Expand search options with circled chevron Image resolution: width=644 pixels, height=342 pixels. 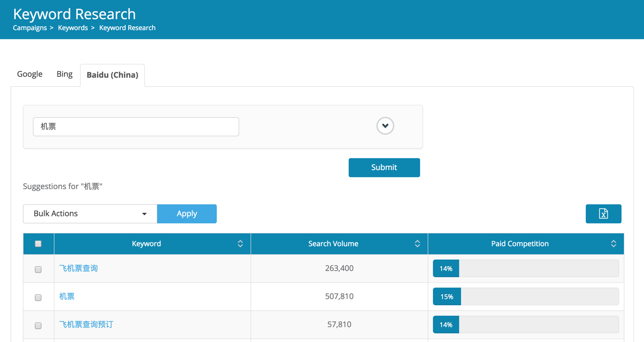[x=385, y=126]
